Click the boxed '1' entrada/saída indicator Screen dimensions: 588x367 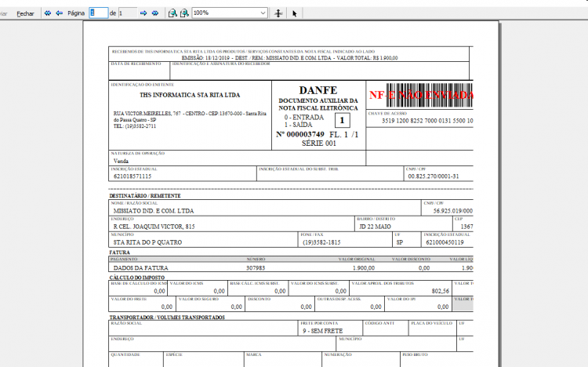[x=342, y=121]
